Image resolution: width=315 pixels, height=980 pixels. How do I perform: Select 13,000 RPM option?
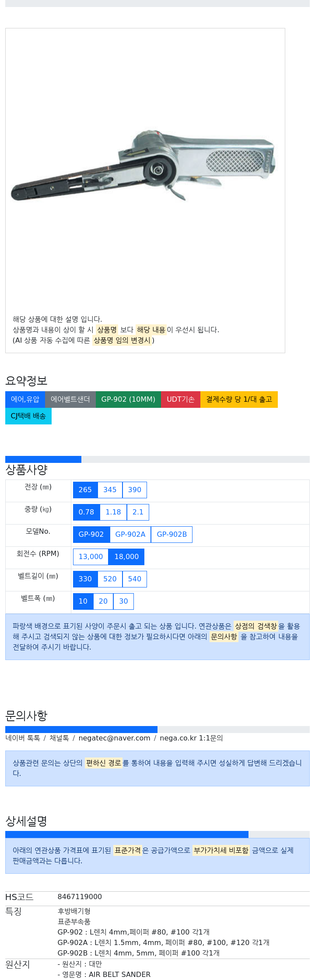click(91, 557)
